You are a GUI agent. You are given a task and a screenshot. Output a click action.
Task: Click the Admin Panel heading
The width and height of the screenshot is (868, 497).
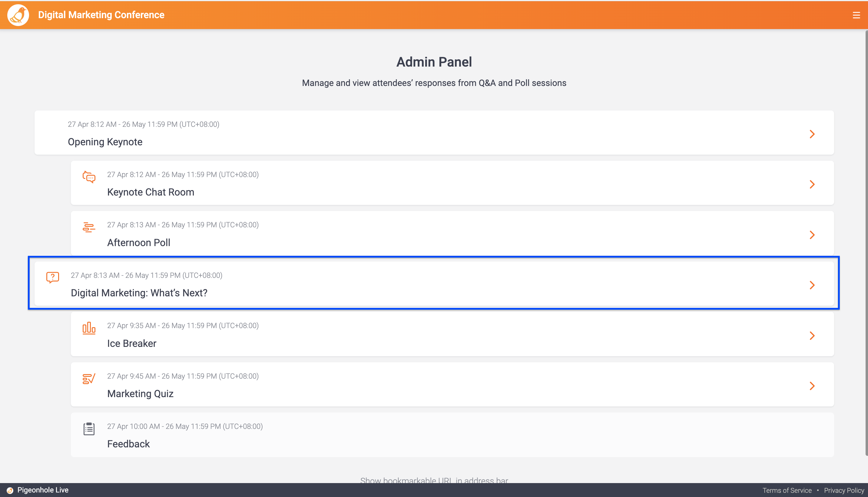(434, 62)
